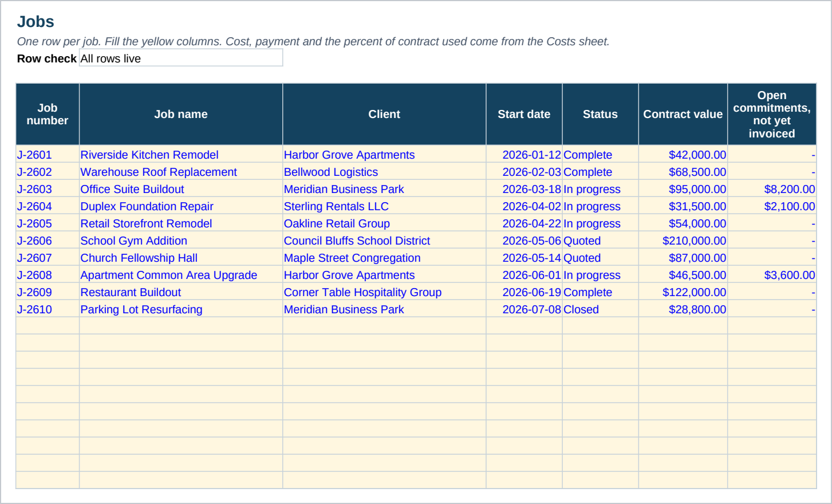
Task: Select the "Retail Storefront Remodel" cell
Action: [181, 223]
